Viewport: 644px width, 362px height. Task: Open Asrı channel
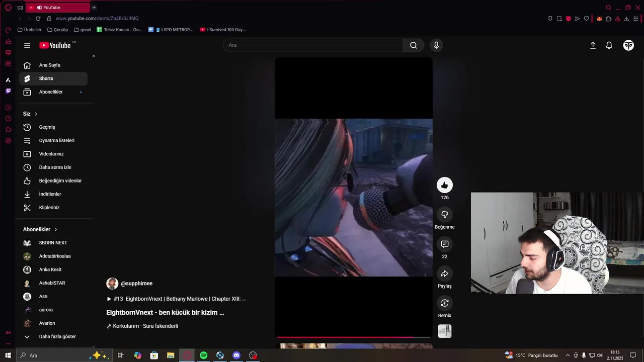53,296
